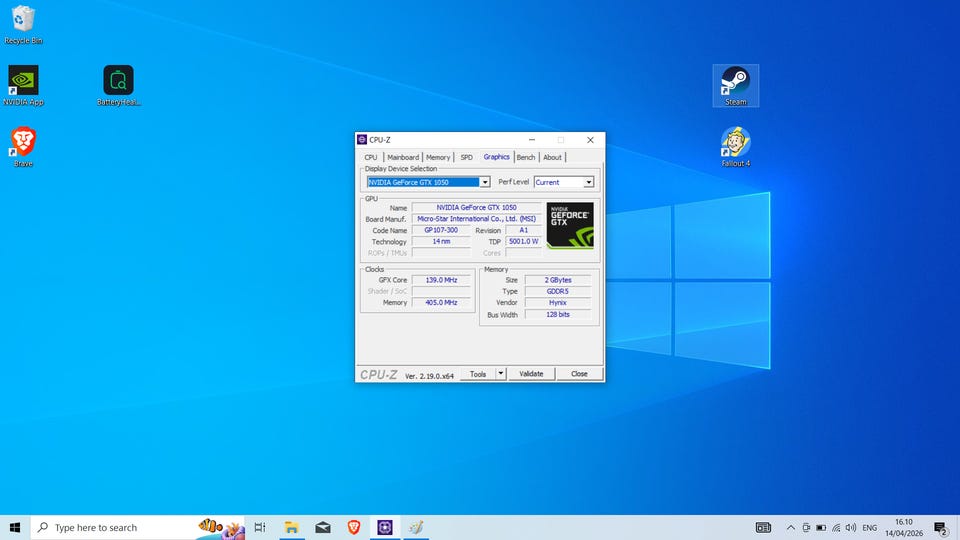Switch to the Mainboard tab
The image size is (960, 540).
click(x=403, y=157)
